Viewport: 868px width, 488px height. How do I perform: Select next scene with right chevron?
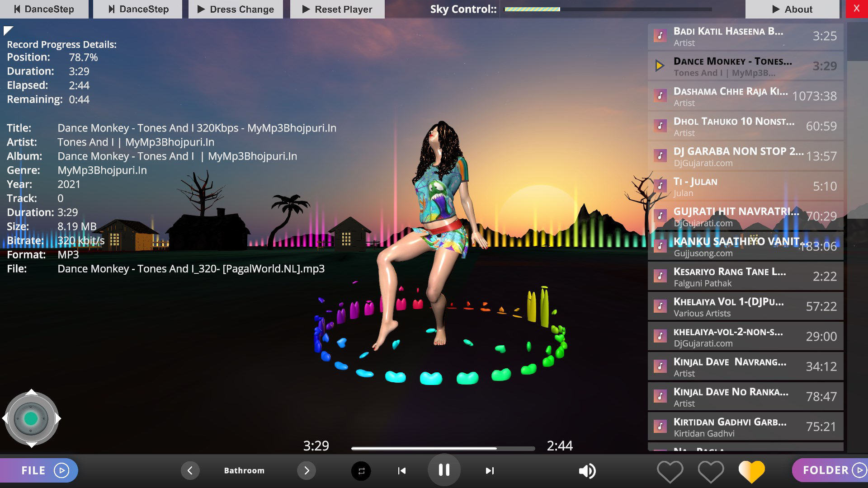pyautogui.click(x=307, y=470)
